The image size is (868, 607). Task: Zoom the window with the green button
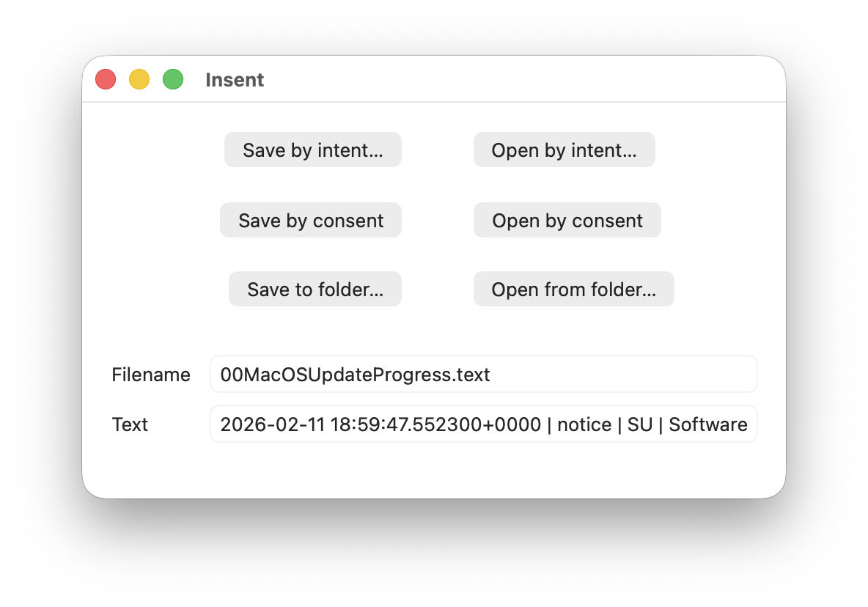click(x=173, y=79)
